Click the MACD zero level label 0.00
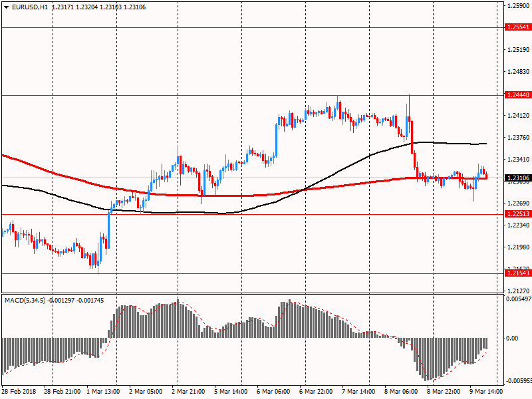 pos(512,338)
